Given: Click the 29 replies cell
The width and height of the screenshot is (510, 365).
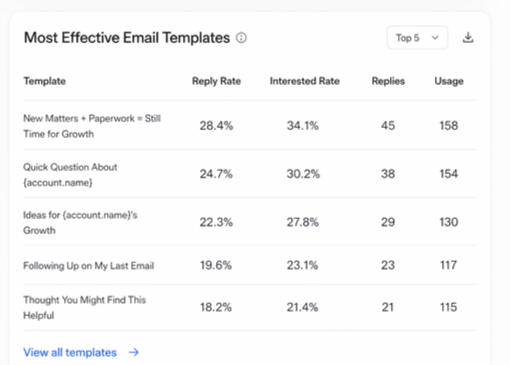Looking at the screenshot, I should [388, 222].
